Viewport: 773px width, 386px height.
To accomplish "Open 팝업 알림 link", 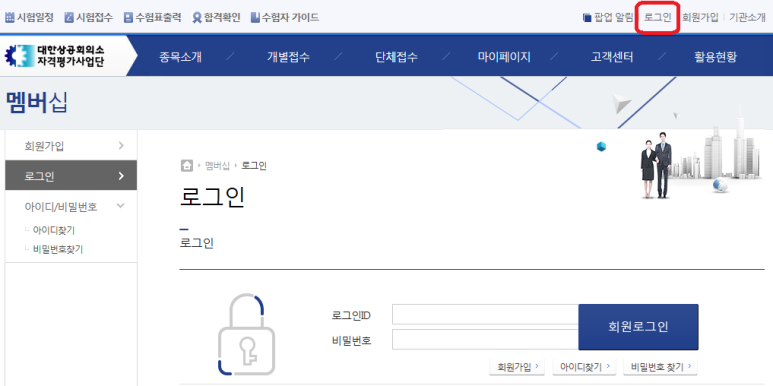I will (613, 18).
